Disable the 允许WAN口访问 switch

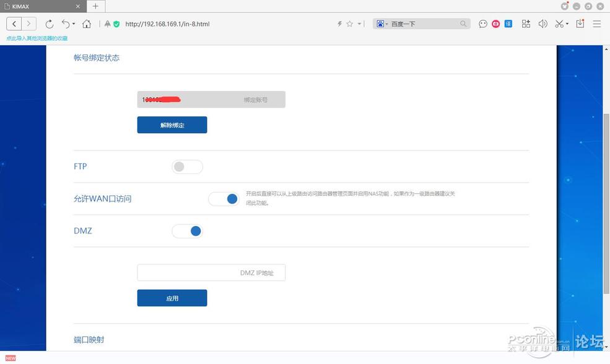click(x=224, y=199)
